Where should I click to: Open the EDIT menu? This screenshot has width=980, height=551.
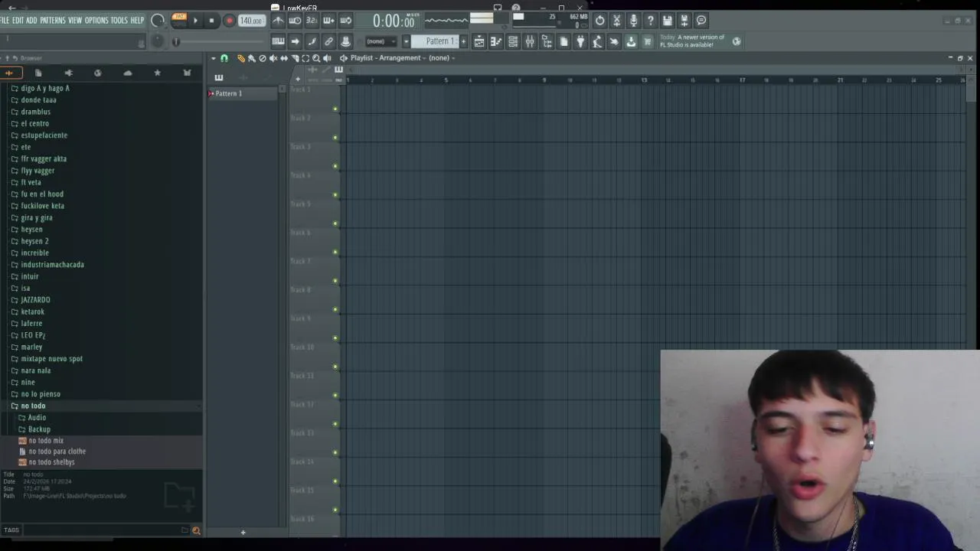click(18, 21)
